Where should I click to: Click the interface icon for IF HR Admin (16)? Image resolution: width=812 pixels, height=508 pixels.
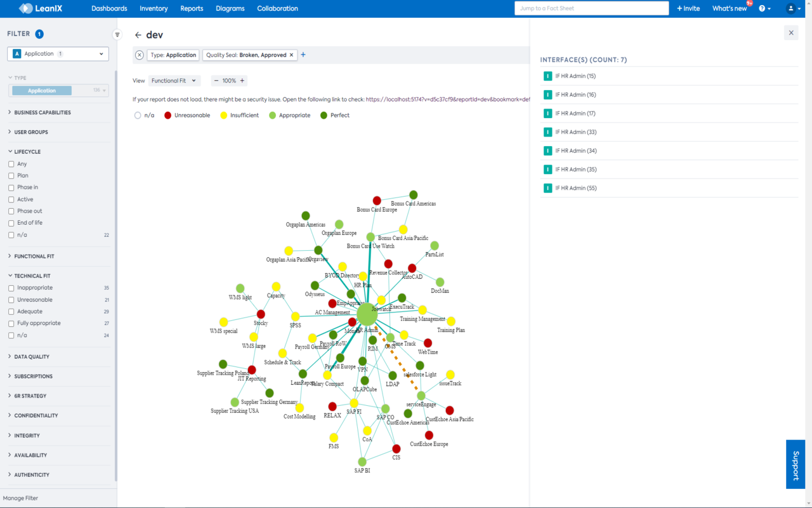click(x=547, y=95)
